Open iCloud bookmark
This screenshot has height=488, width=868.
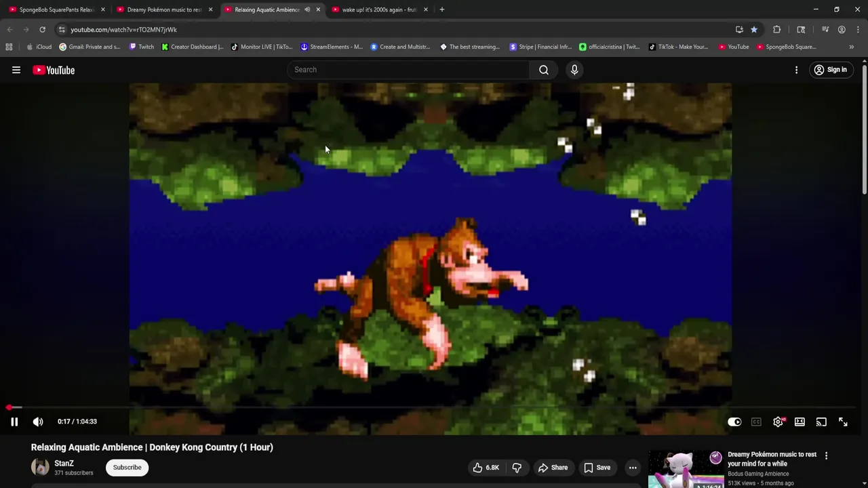coord(39,47)
